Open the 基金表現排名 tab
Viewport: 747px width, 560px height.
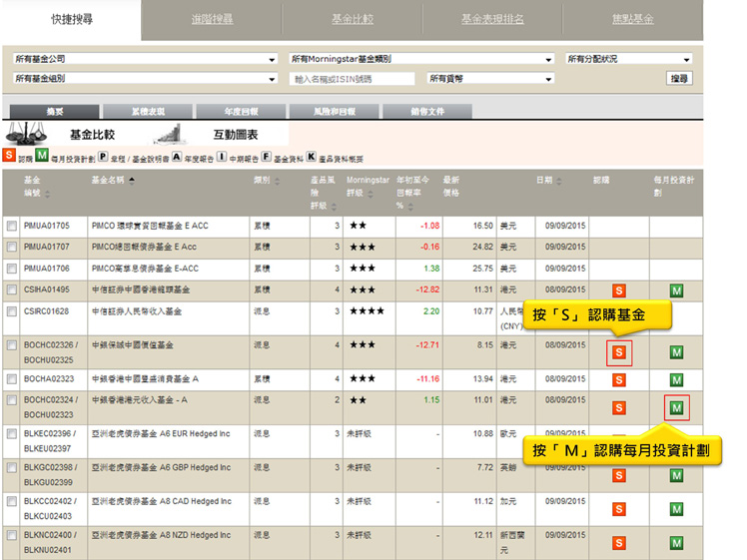pyautogui.click(x=492, y=19)
